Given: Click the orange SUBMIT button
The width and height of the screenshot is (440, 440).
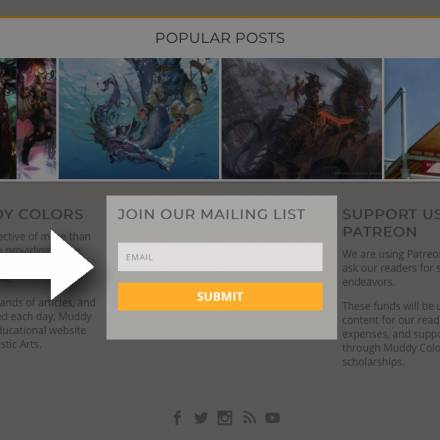Looking at the screenshot, I should click(x=220, y=297).
